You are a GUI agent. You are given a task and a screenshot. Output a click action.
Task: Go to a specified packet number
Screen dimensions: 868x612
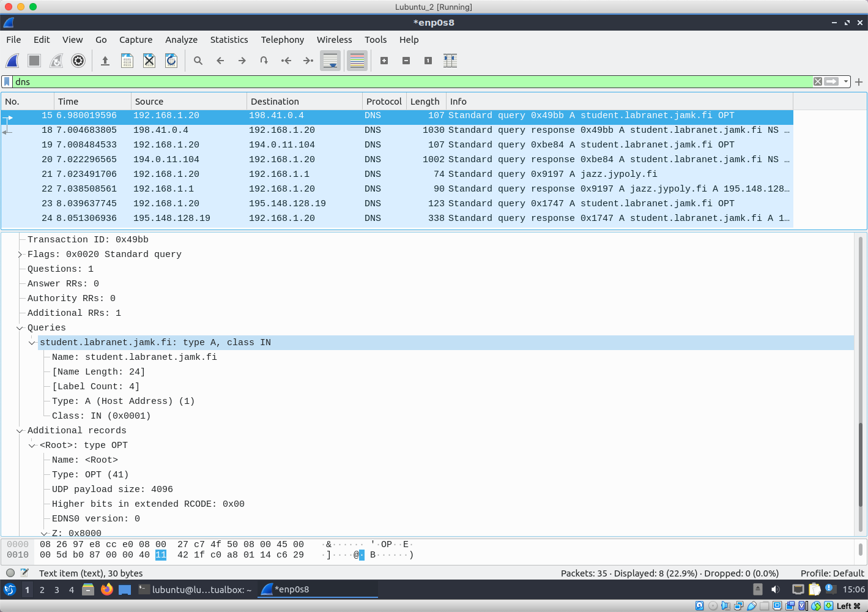264,61
